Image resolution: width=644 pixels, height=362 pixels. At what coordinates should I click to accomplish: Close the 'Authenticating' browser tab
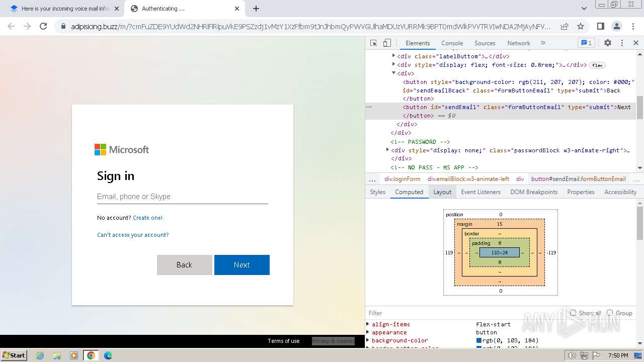(x=237, y=9)
